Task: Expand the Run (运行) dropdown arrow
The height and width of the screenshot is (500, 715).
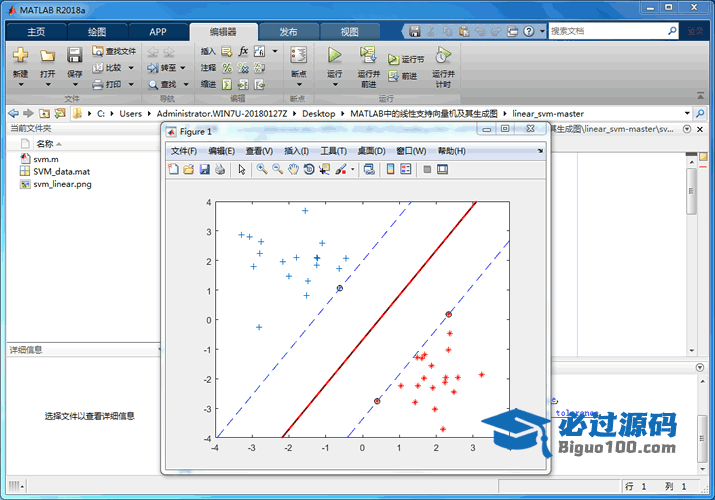Action: [x=334, y=84]
